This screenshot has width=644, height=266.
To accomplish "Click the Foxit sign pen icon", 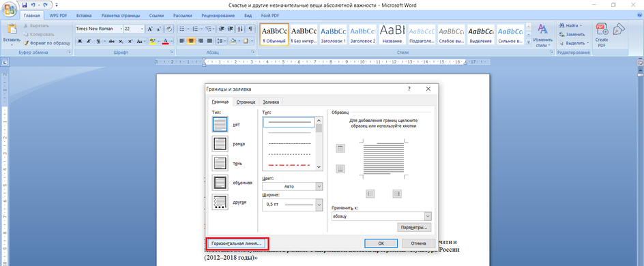I will coord(619,29).
